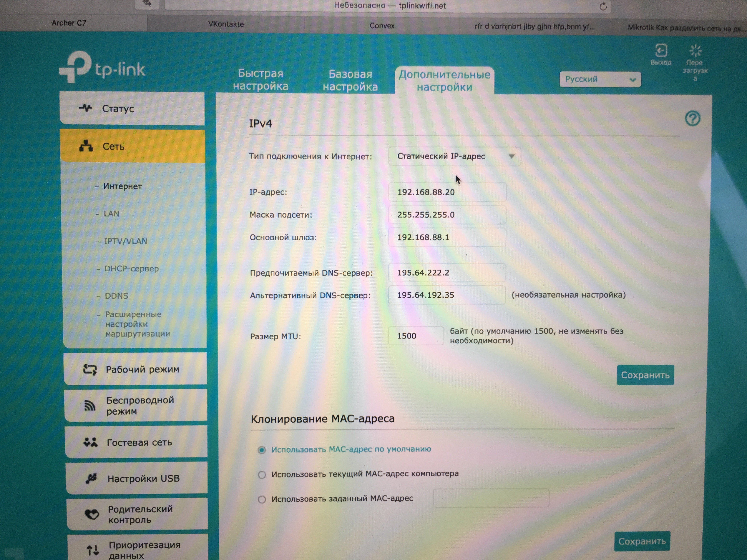The height and width of the screenshot is (560, 747).
Task: Click the alternative DNS server field
Action: click(x=447, y=295)
